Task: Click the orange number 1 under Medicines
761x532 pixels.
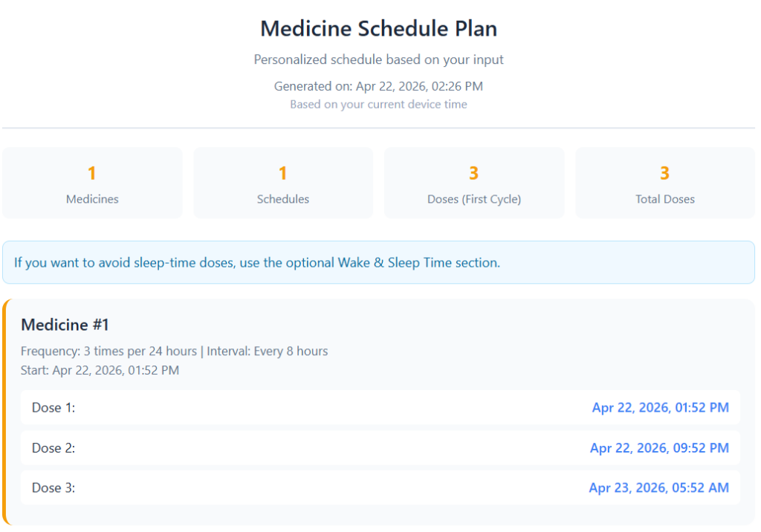Action: point(92,172)
